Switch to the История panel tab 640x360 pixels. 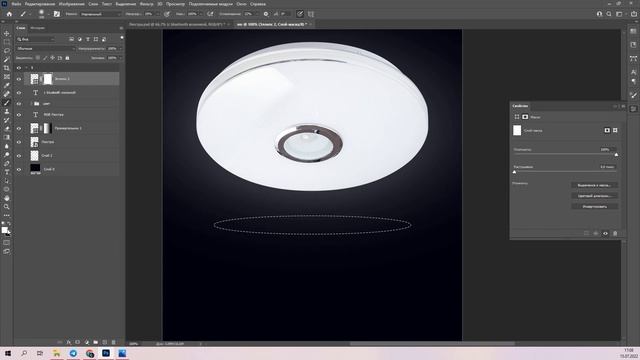coord(38,28)
